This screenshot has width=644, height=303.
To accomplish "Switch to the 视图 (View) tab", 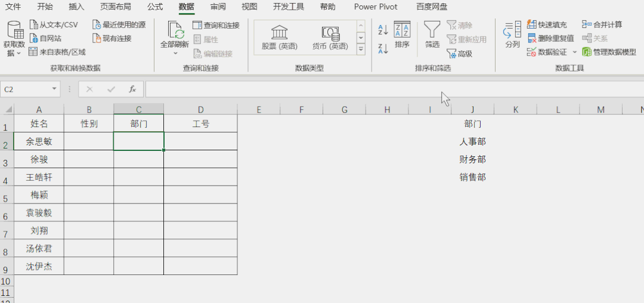I will point(249,7).
